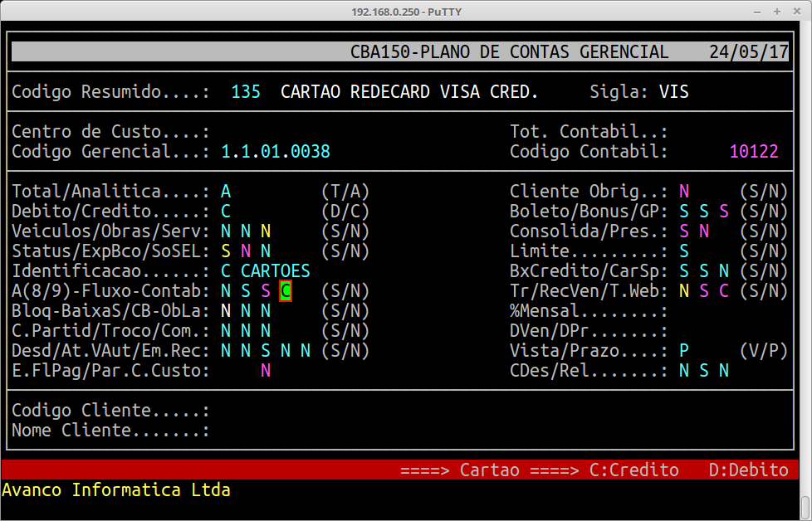Click the green highlighted cursor field
This screenshot has width=812, height=521.
tap(286, 291)
